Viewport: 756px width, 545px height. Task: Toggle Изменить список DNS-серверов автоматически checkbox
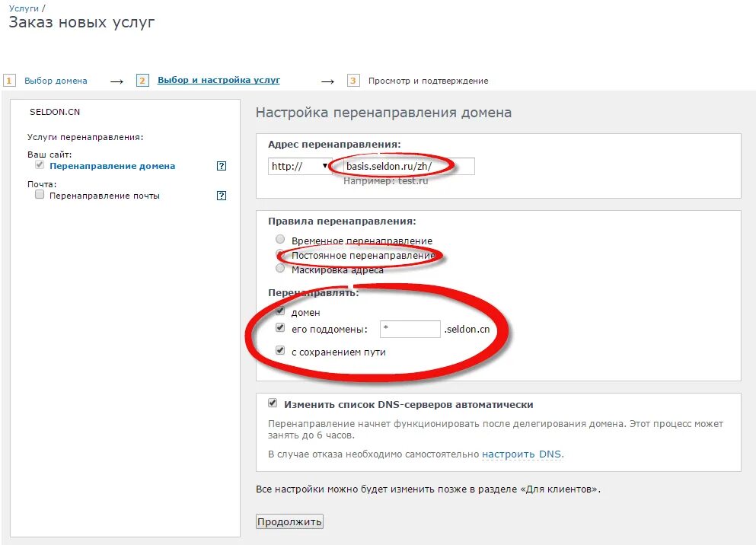(273, 403)
